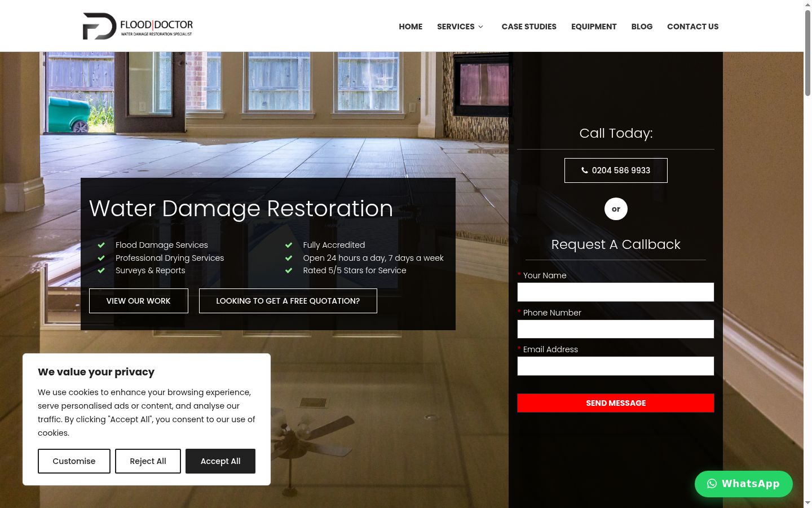Viewport: 812px width, 508px height.
Task: Click checkmark beside Rated 5/5 Stars
Action: point(289,270)
